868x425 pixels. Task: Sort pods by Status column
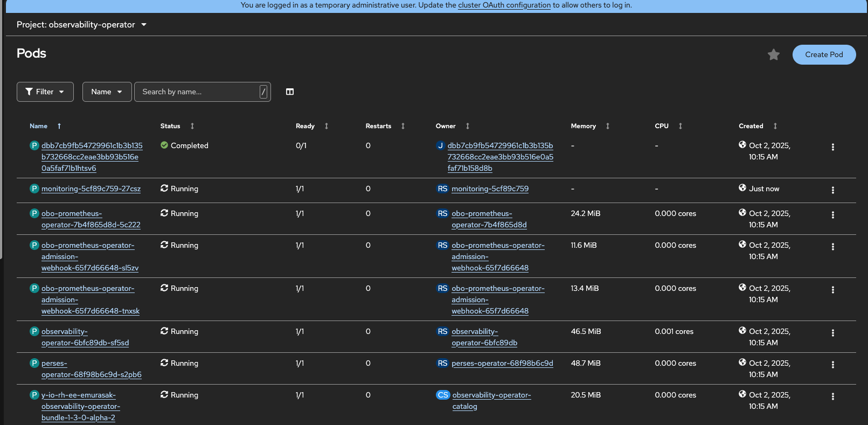click(192, 126)
